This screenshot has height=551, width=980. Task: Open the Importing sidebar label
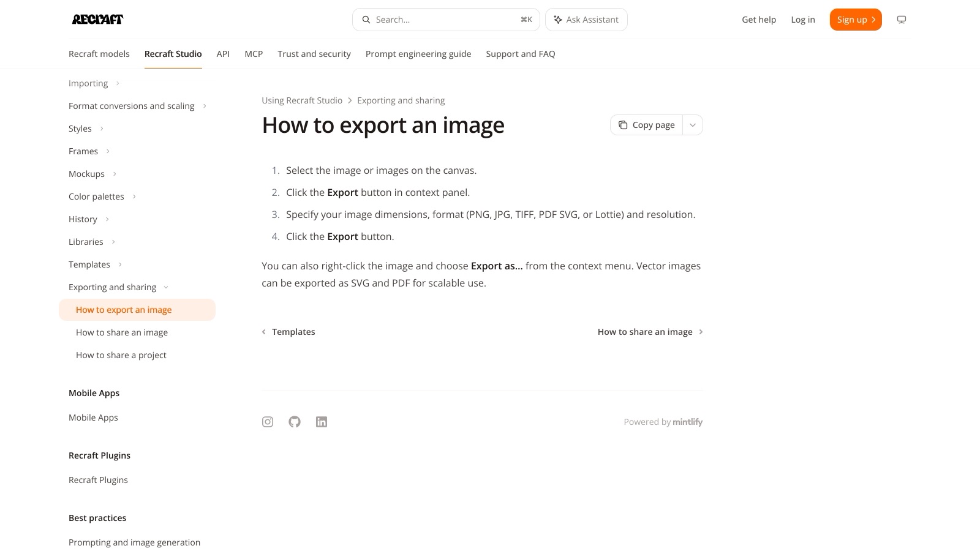[88, 83]
